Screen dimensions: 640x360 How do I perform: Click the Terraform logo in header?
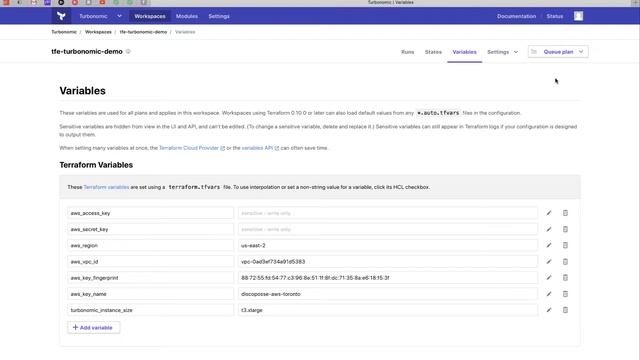[61, 16]
